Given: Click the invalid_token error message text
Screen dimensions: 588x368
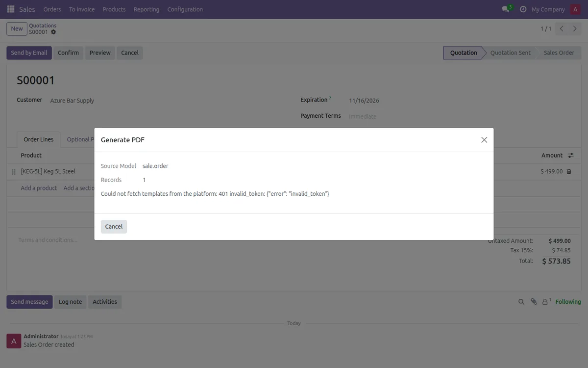Looking at the screenshot, I should tap(215, 194).
